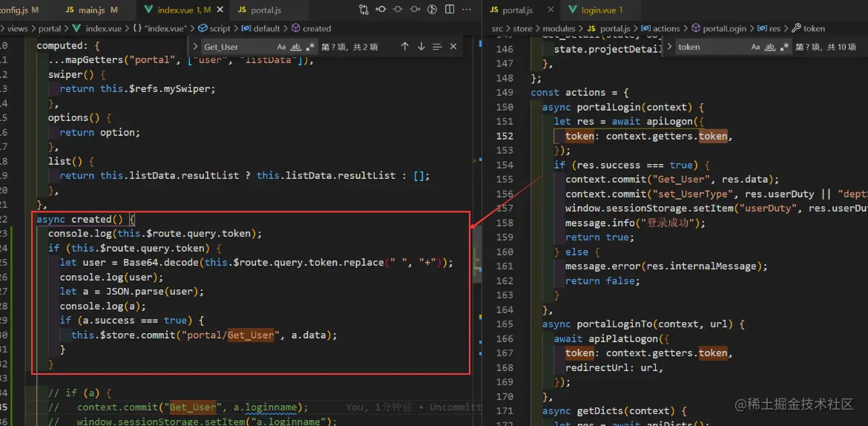The image size is (868, 426).
Task: Close the Get_User find widget
Action: pyautogui.click(x=453, y=47)
